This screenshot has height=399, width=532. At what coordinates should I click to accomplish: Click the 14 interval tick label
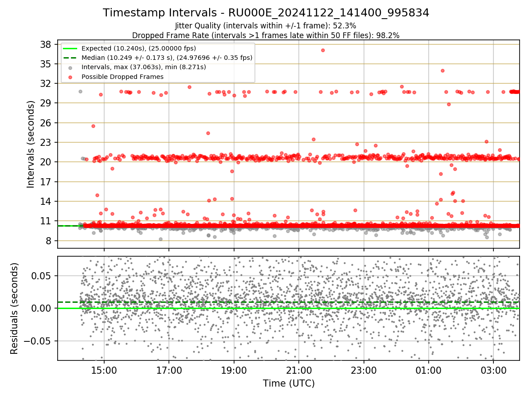tap(47, 201)
